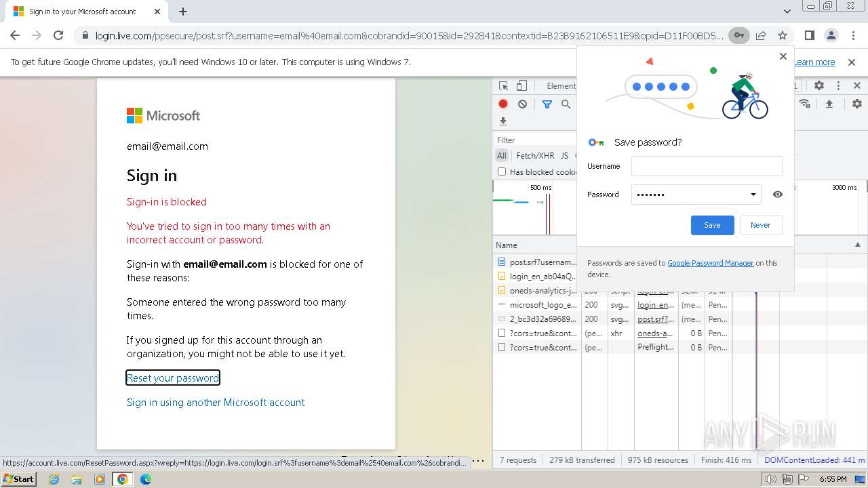
Task: Select post.srf?usernam... request row
Action: pyautogui.click(x=536, y=262)
